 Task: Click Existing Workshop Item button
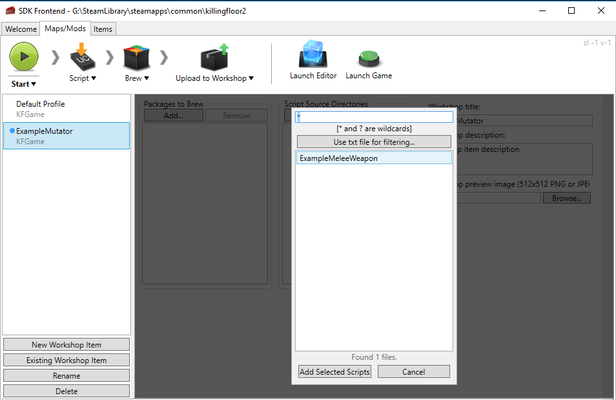click(x=66, y=360)
